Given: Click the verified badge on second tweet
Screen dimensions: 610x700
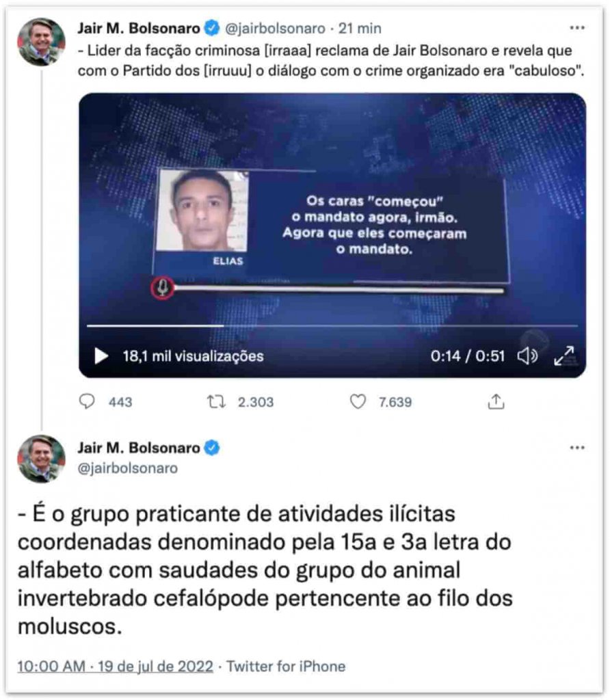Looking at the screenshot, I should (212, 447).
